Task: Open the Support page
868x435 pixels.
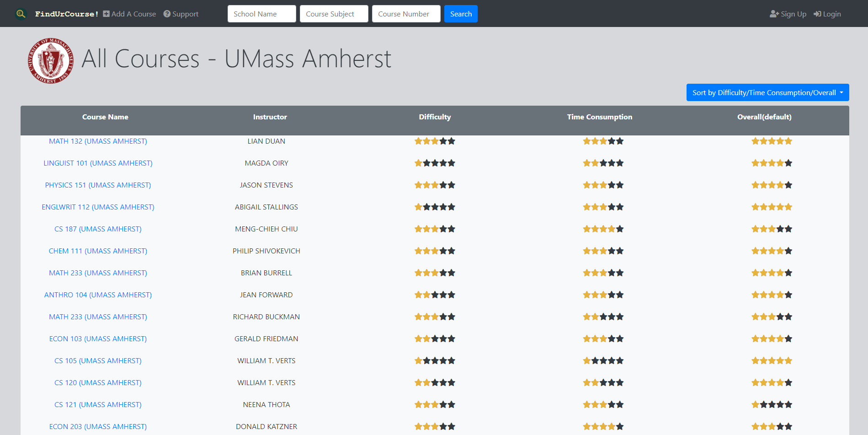Action: point(181,14)
